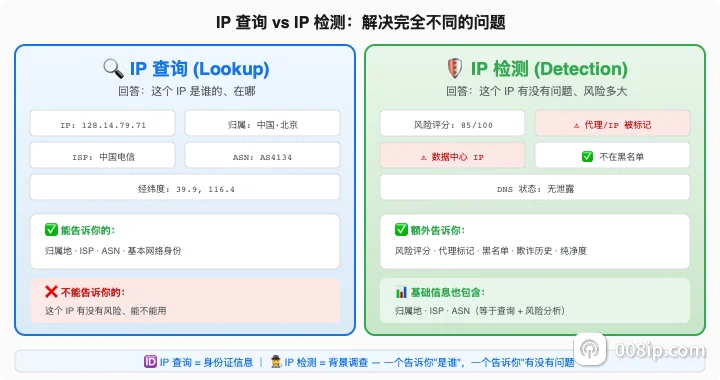Click the magnifying glass icon beside IP 查询
Image resolution: width=720 pixels, height=380 pixels.
pyautogui.click(x=113, y=69)
